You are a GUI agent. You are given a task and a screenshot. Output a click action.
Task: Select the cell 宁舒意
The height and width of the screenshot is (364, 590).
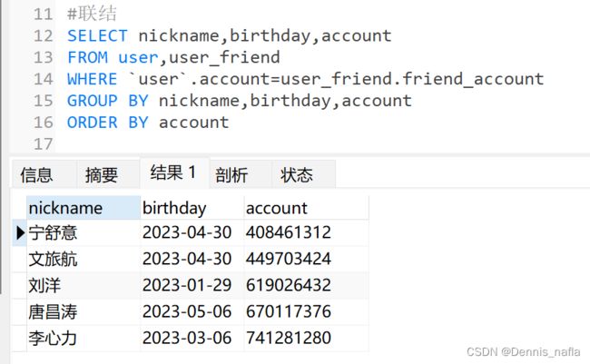pyautogui.click(x=84, y=232)
